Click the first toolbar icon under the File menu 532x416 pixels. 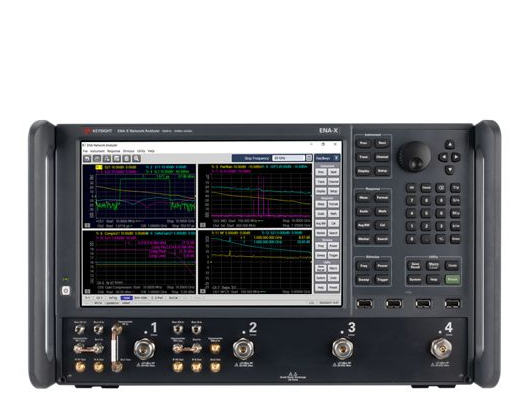(x=87, y=158)
